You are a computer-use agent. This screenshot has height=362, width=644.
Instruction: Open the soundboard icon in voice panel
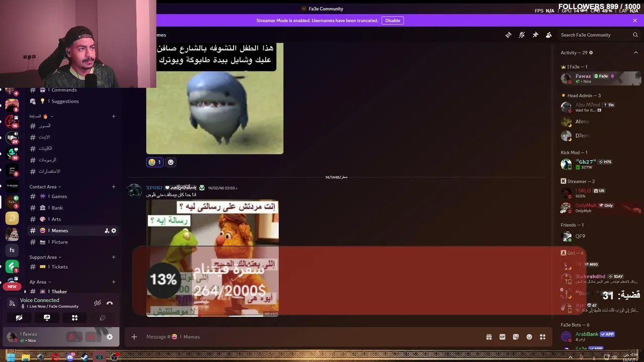(103, 318)
